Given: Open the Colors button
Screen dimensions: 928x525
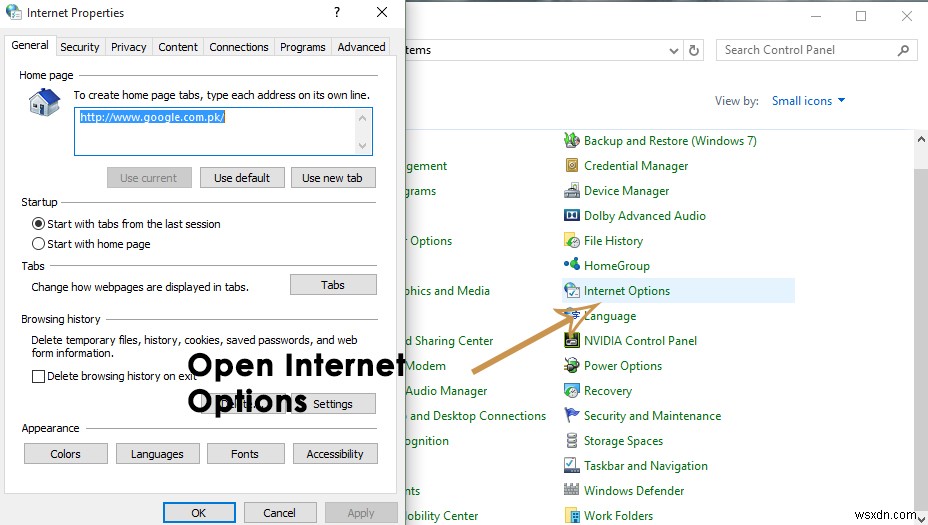Looking at the screenshot, I should (66, 454).
